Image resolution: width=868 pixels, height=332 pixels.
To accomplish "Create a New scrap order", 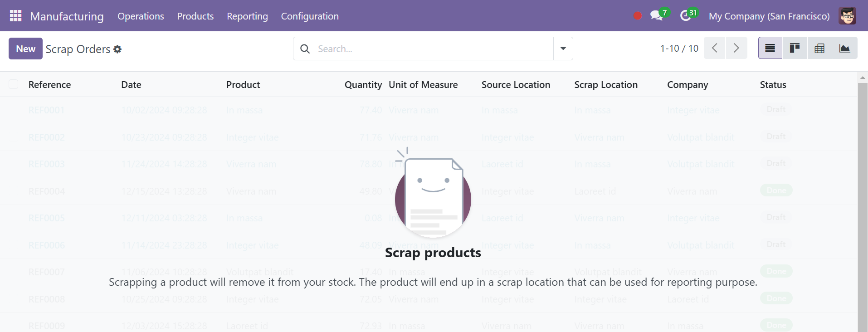I will click(x=25, y=49).
